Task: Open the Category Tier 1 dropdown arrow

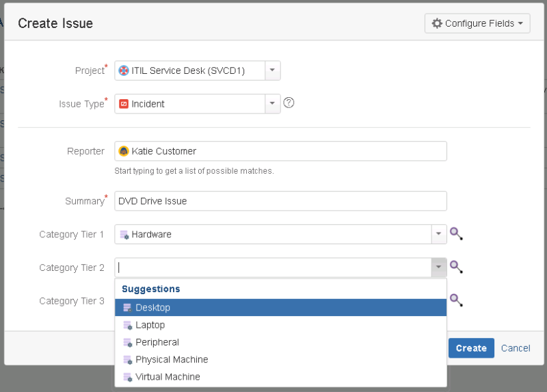Action: 438,235
